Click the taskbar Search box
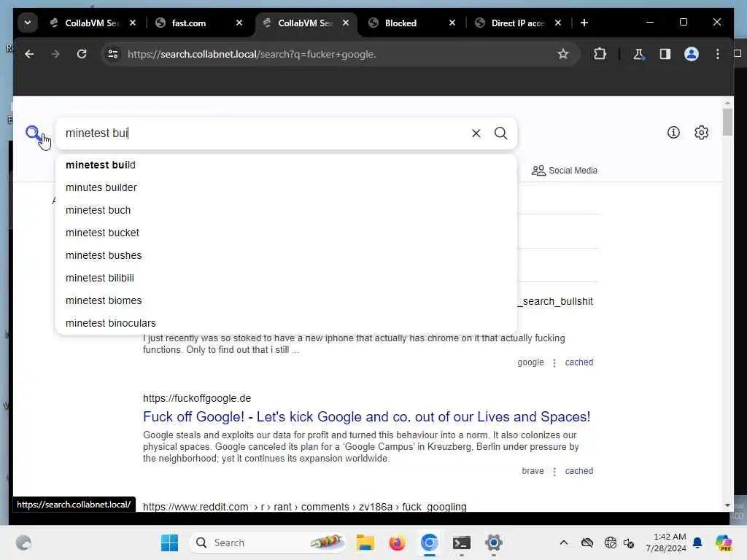The height and width of the screenshot is (560, 747). tap(268, 542)
